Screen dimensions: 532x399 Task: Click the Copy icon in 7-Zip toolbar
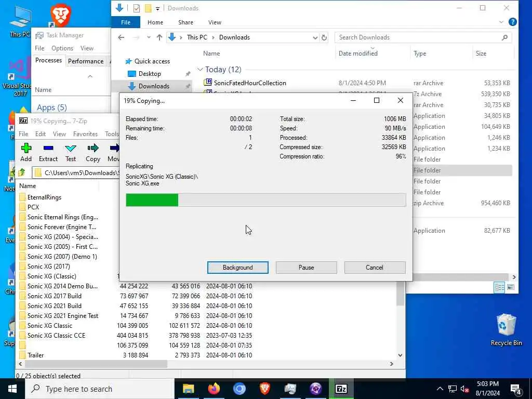(92, 152)
